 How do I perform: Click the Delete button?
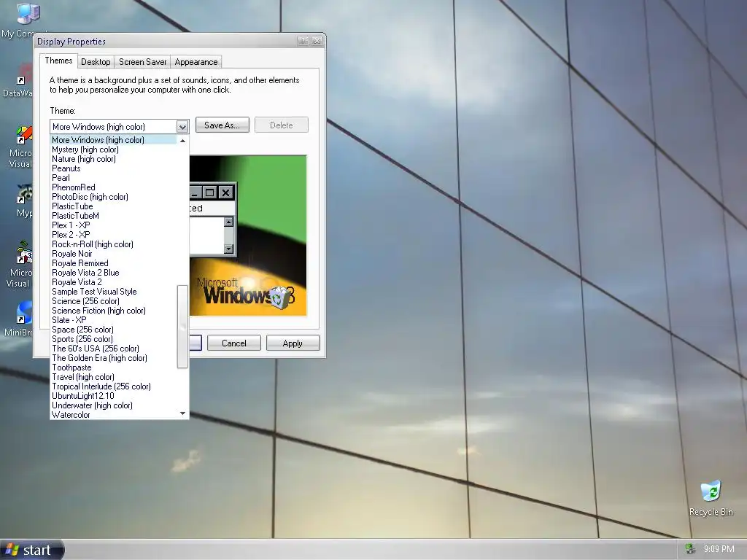pos(281,125)
